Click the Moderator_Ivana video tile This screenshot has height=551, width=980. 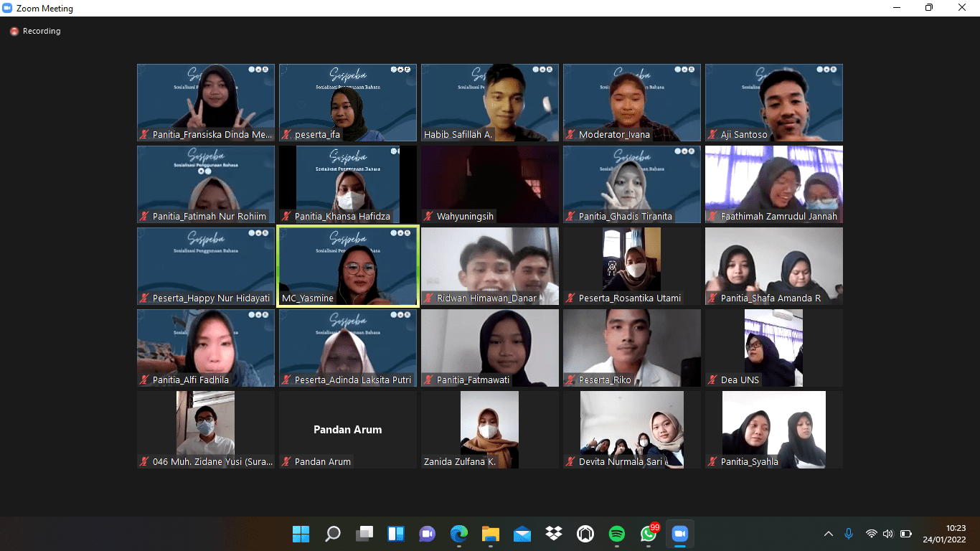point(632,103)
